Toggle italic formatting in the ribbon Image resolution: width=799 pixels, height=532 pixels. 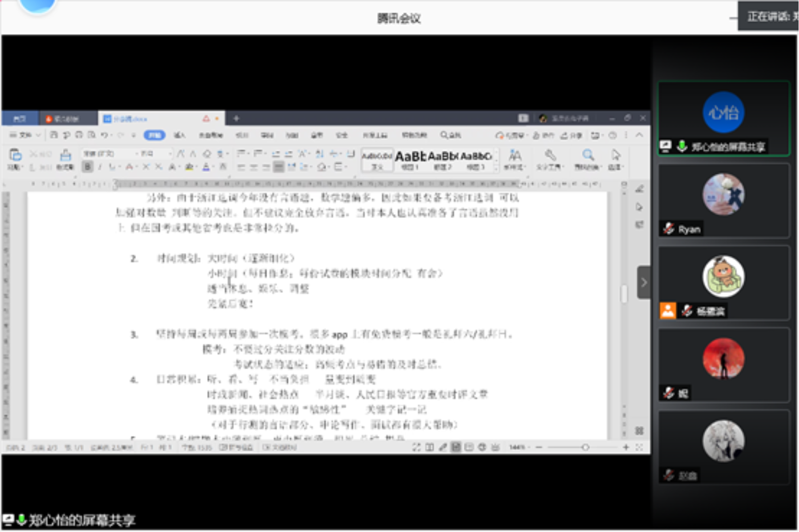(x=100, y=167)
